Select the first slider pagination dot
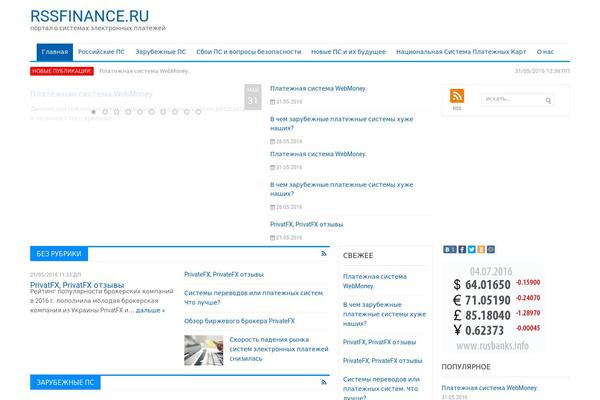Screen dimensions: 600x400 (93, 112)
